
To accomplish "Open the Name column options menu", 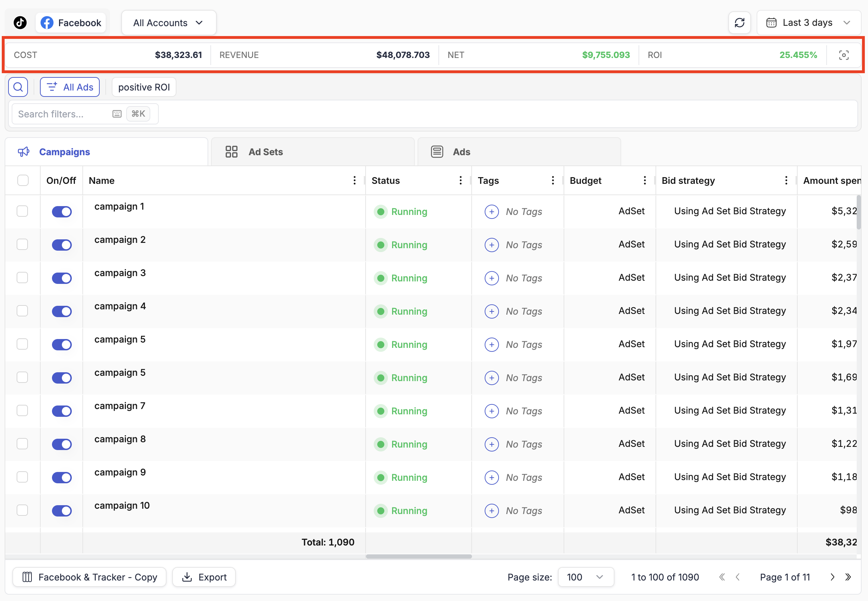I will [x=354, y=180].
